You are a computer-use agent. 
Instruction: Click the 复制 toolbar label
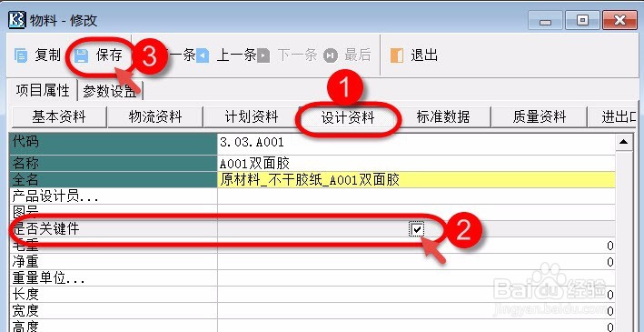(x=47, y=55)
